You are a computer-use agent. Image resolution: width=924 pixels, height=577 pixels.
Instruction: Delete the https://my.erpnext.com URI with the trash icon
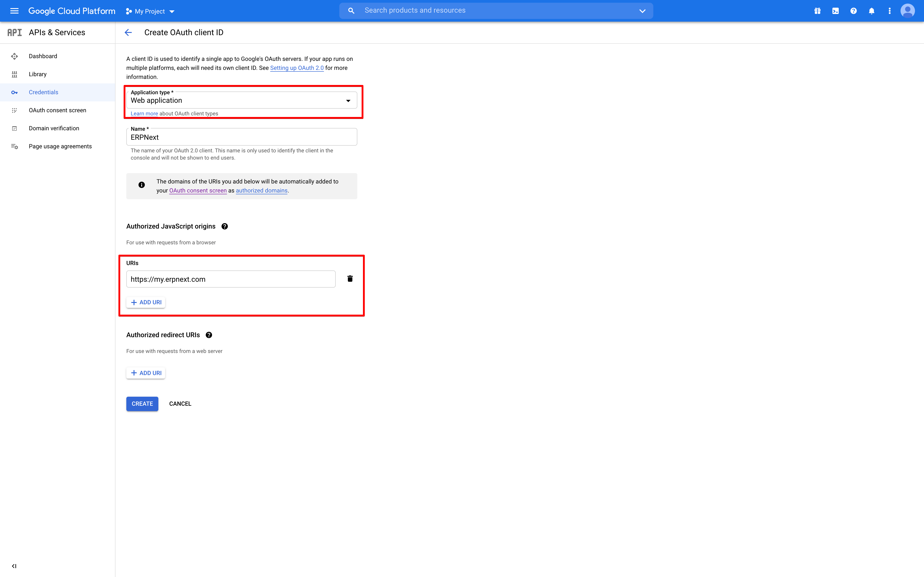[x=350, y=279]
